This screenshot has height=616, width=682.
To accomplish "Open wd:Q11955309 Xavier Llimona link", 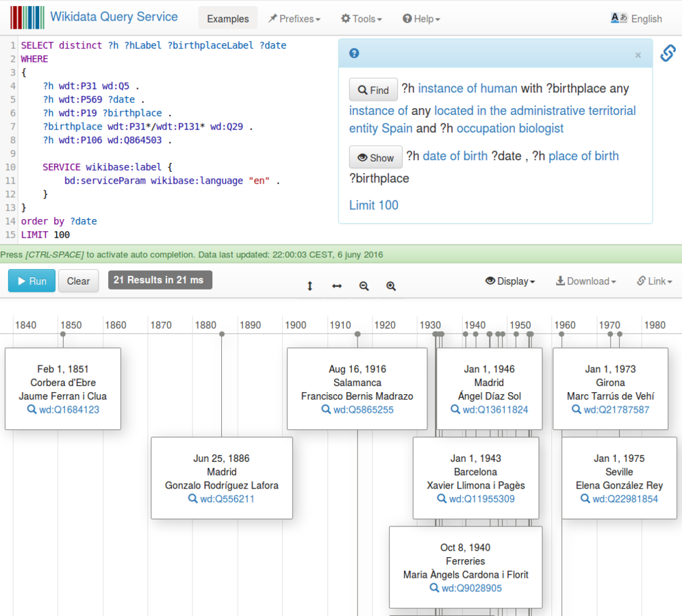I will (481, 499).
